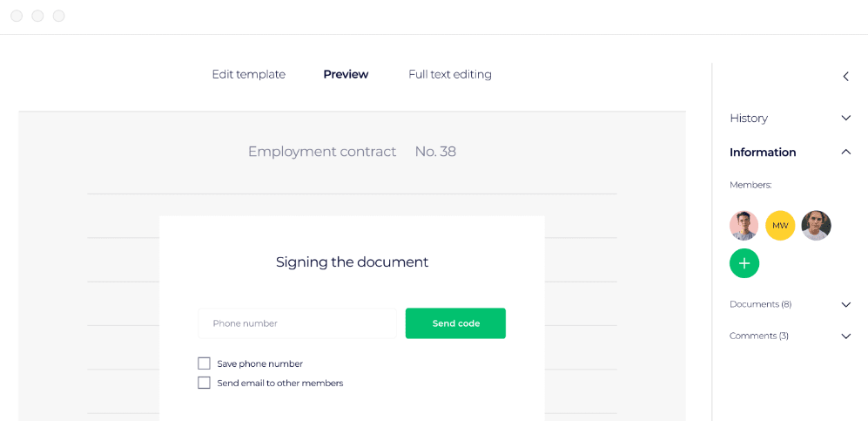Select the Preview tab
The width and height of the screenshot is (868, 421).
click(346, 75)
